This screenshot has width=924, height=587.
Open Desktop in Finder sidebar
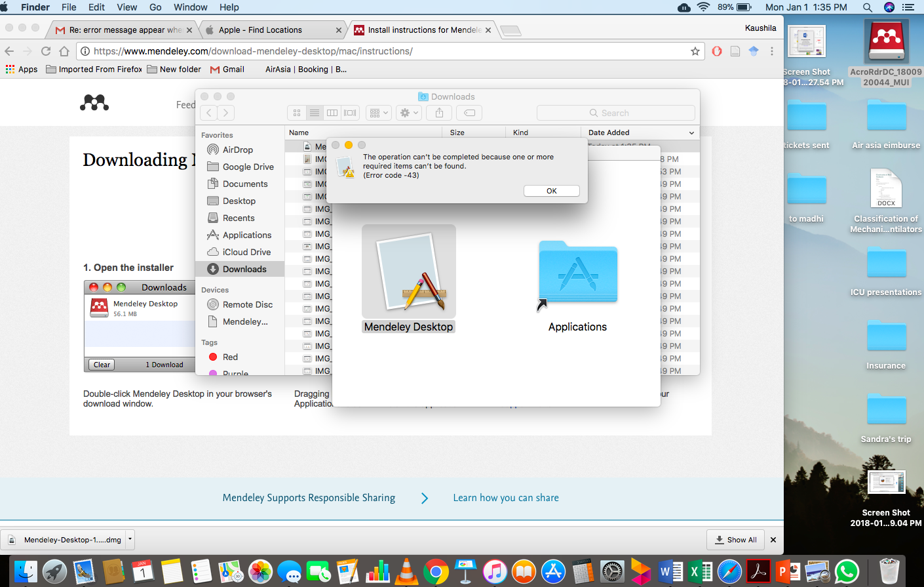pos(240,201)
